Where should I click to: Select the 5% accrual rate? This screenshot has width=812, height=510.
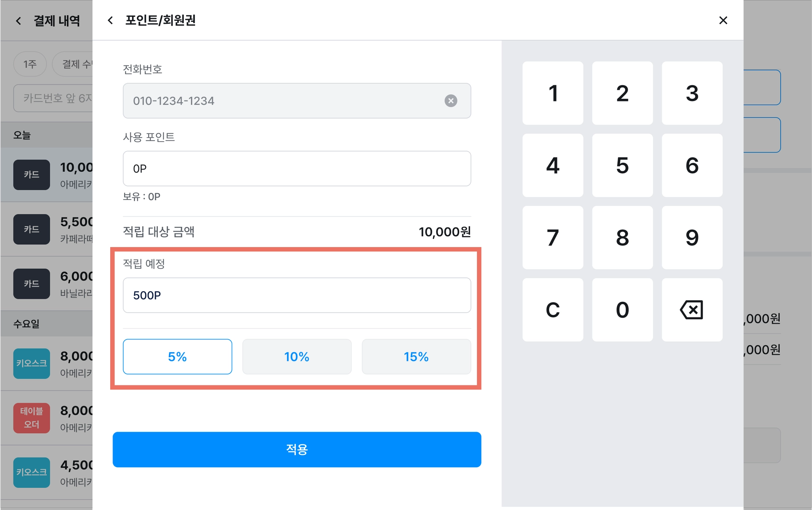tap(177, 357)
